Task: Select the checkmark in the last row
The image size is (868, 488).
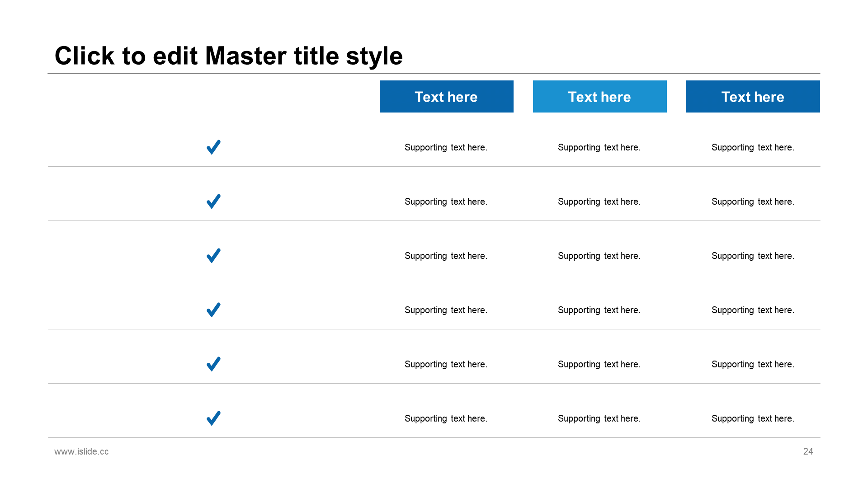Action: (213, 418)
